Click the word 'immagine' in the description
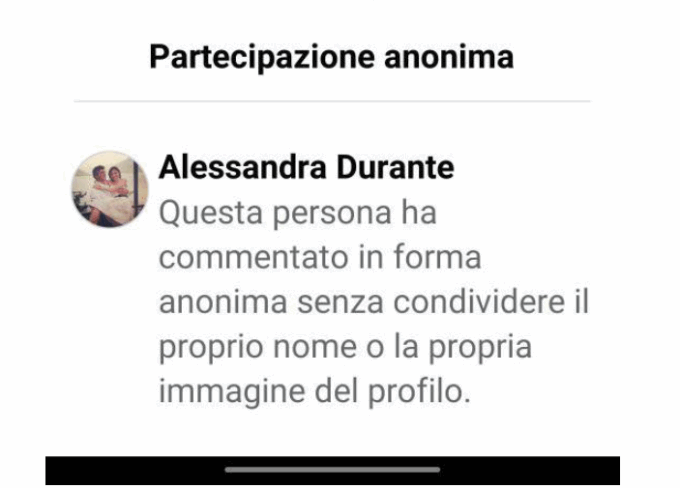This screenshot has height=488, width=680. tap(232, 393)
